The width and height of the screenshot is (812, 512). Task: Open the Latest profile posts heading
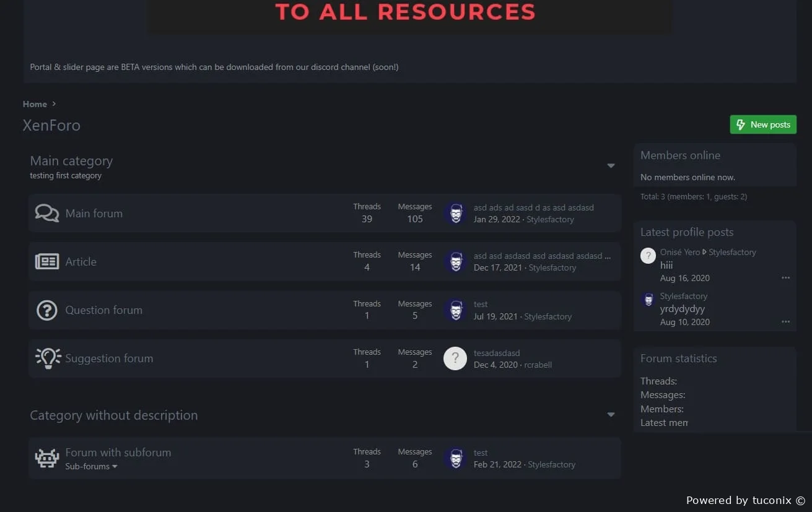686,232
